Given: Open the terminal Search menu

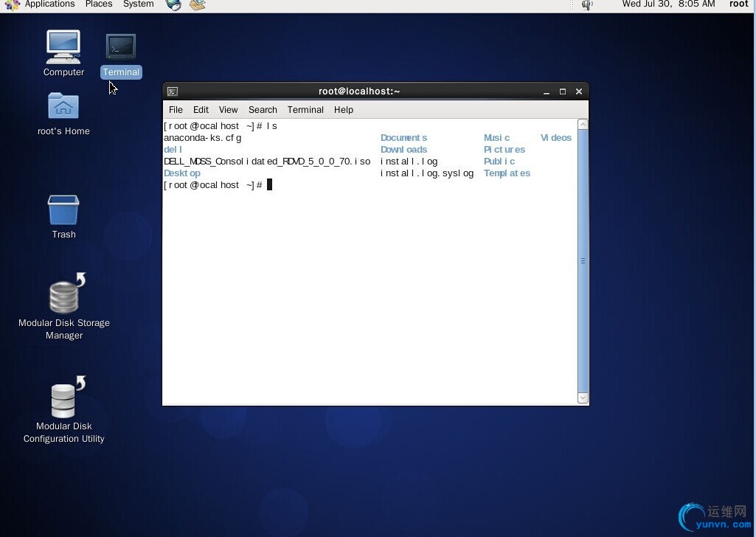Looking at the screenshot, I should coord(263,110).
